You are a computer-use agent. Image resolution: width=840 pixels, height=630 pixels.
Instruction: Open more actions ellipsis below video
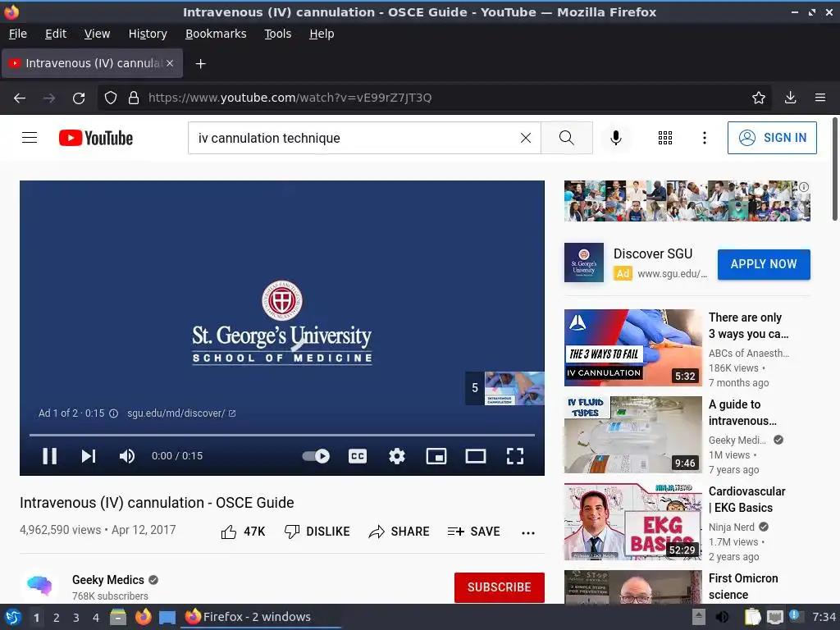pyautogui.click(x=528, y=532)
